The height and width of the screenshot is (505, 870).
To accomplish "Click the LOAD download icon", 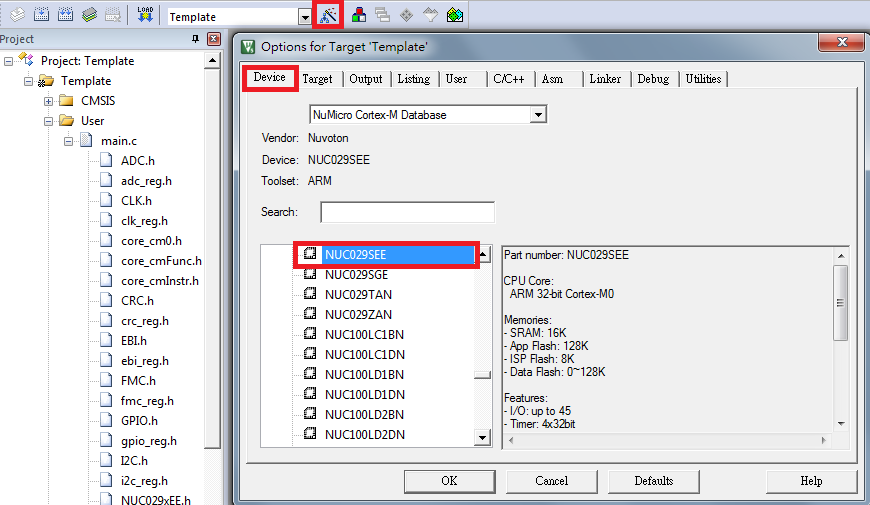I will tap(145, 16).
